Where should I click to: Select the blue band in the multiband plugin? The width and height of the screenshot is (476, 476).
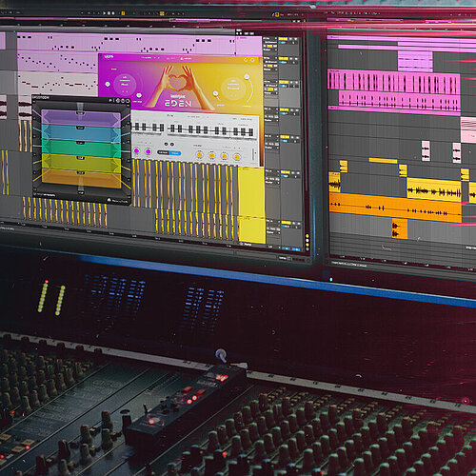coord(81,132)
